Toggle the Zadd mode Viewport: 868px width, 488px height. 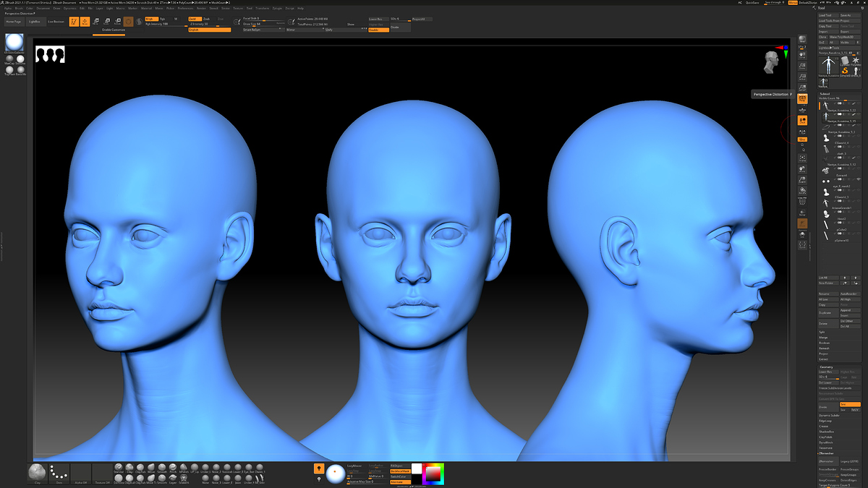(x=194, y=19)
